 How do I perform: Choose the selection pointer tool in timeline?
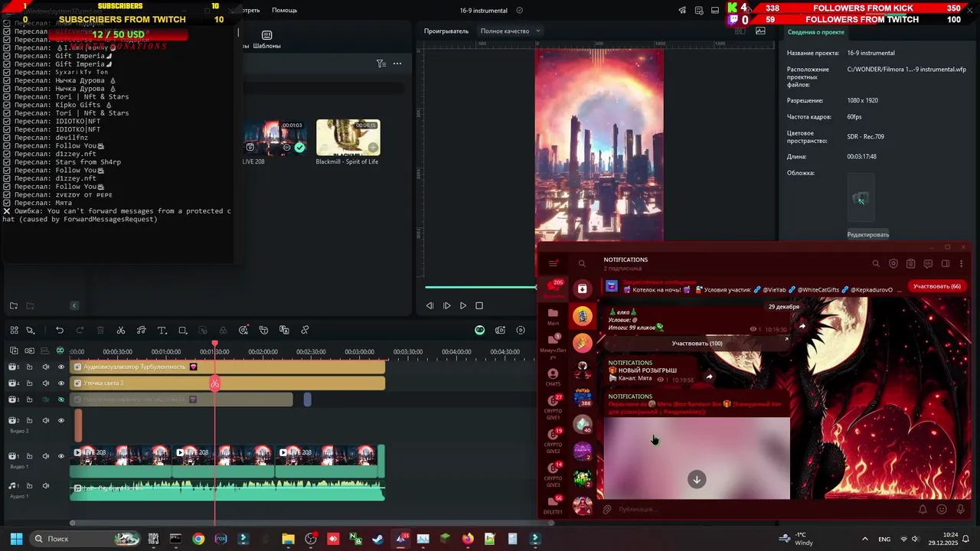click(31, 331)
